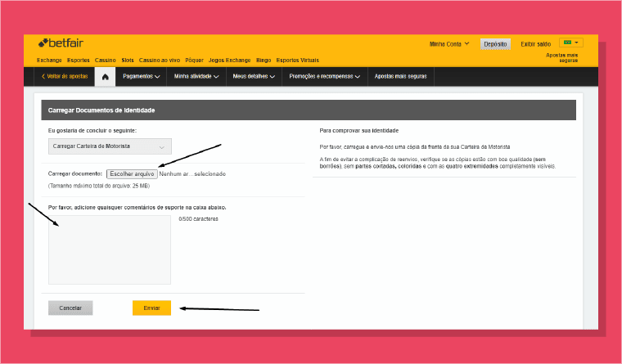Open Apostas mais seguras tab in dark bar
This screenshot has height=364, width=622.
[401, 76]
